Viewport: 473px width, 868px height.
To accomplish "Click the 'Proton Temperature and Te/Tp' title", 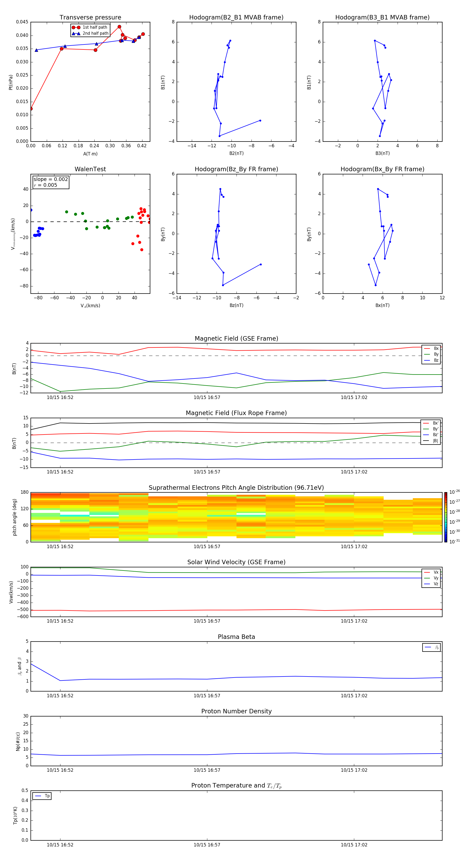I will click(236, 786).
